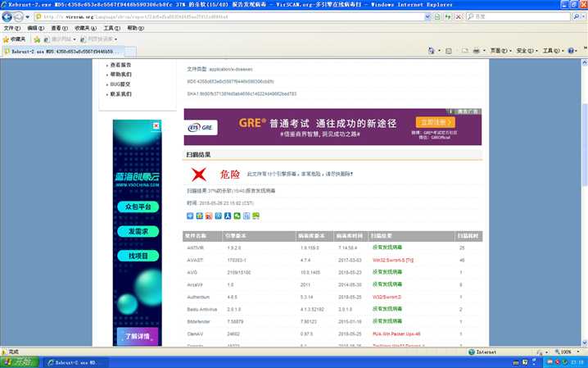The width and height of the screenshot is (588, 368).
Task: Click the IE Forward navigation button
Action: pos(18,17)
